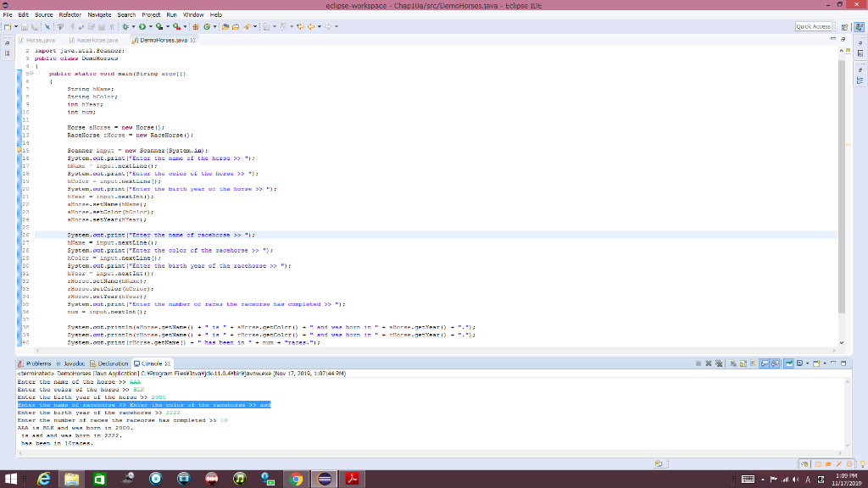Open the Debug launcher icon
The image size is (868, 488).
125,26
